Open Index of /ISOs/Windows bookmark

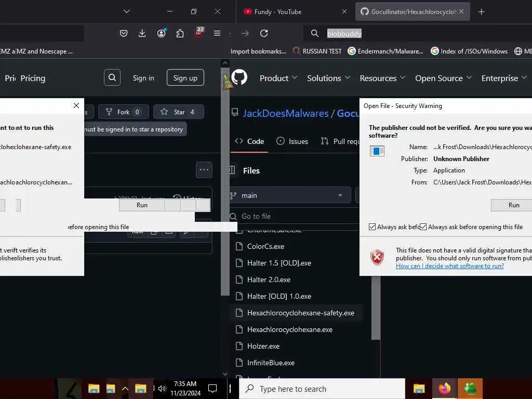[469, 51]
